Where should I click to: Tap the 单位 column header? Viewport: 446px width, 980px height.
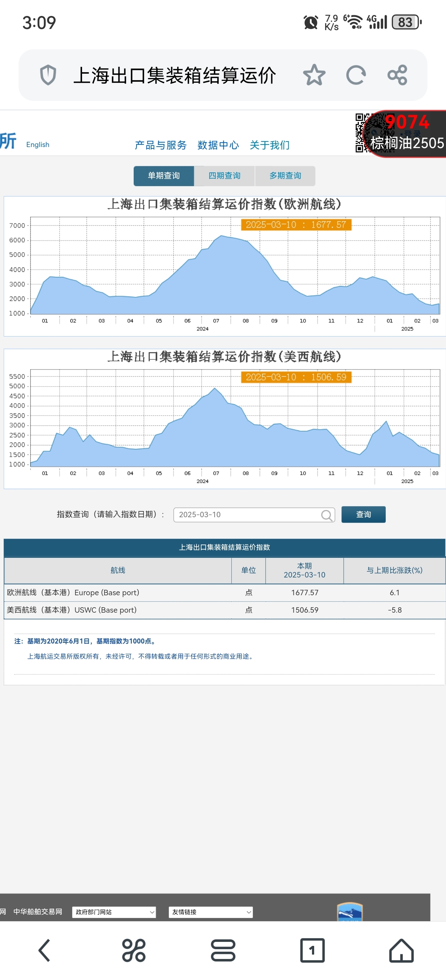point(248,570)
